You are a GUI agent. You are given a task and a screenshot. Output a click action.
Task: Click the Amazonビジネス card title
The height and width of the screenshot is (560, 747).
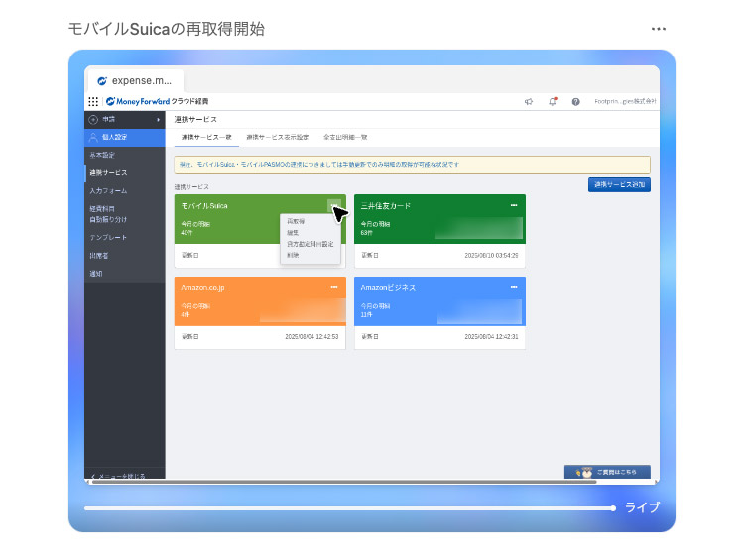[388, 287]
